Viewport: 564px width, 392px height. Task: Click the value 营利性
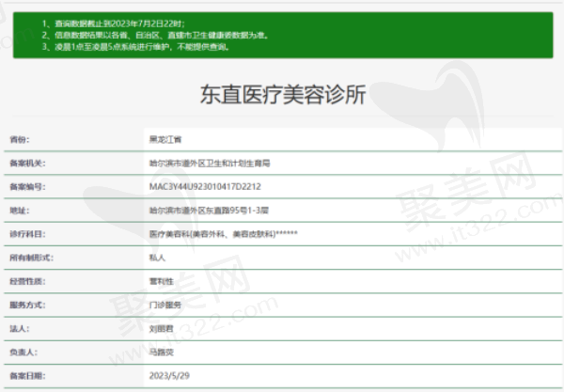(x=162, y=281)
